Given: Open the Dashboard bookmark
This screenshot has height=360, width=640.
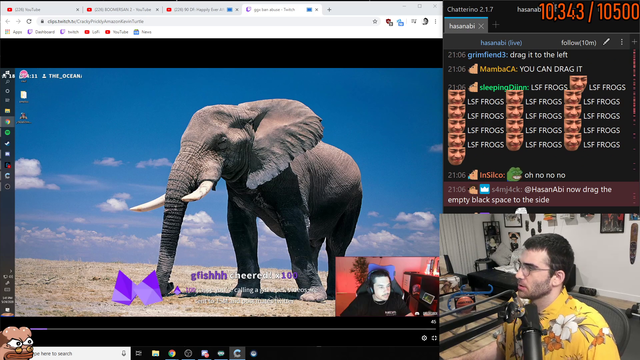Looking at the screenshot, I should 41,32.
